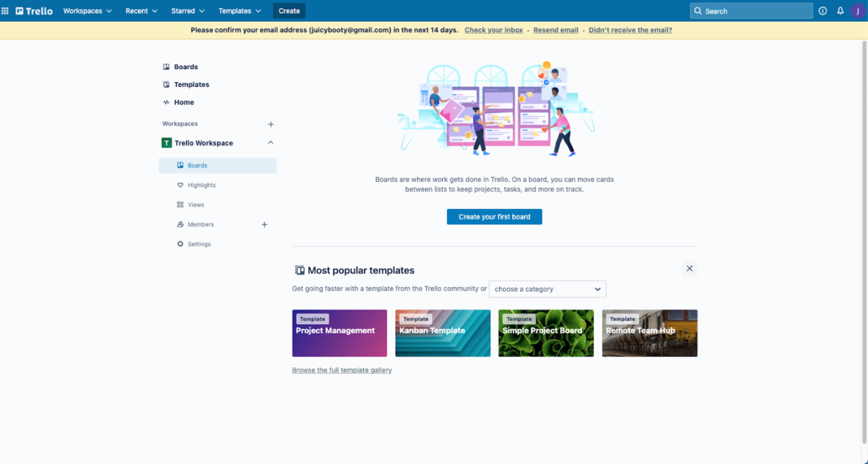
Task: Expand the Workspaces dropdown in header
Action: [88, 11]
